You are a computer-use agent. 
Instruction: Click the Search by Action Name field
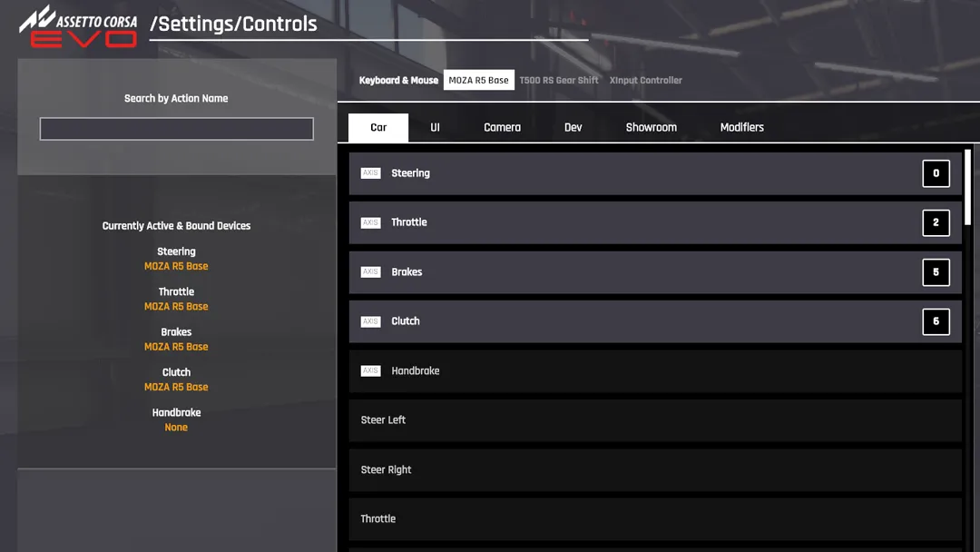[x=176, y=128]
